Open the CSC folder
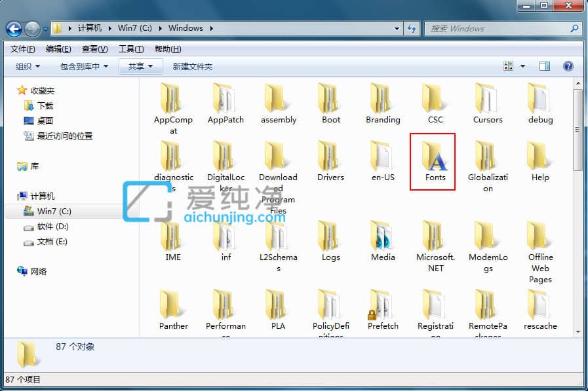Image resolution: width=588 pixels, height=391 pixels. tap(435, 103)
